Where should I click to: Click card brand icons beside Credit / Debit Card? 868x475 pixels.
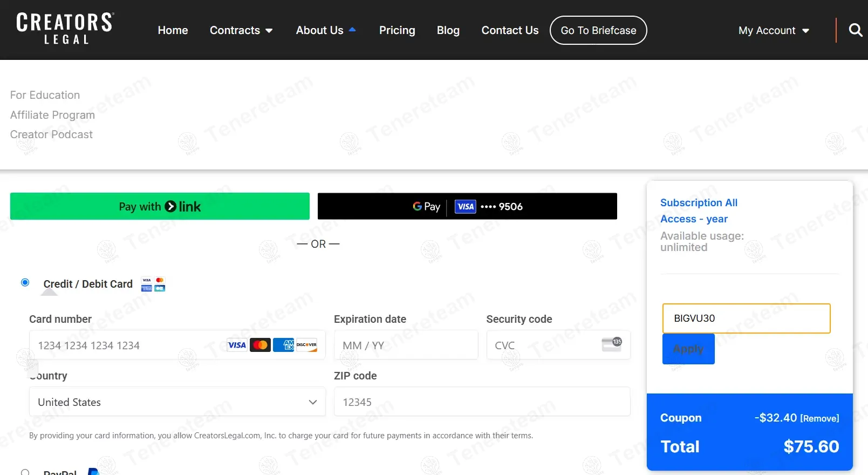[x=153, y=284]
